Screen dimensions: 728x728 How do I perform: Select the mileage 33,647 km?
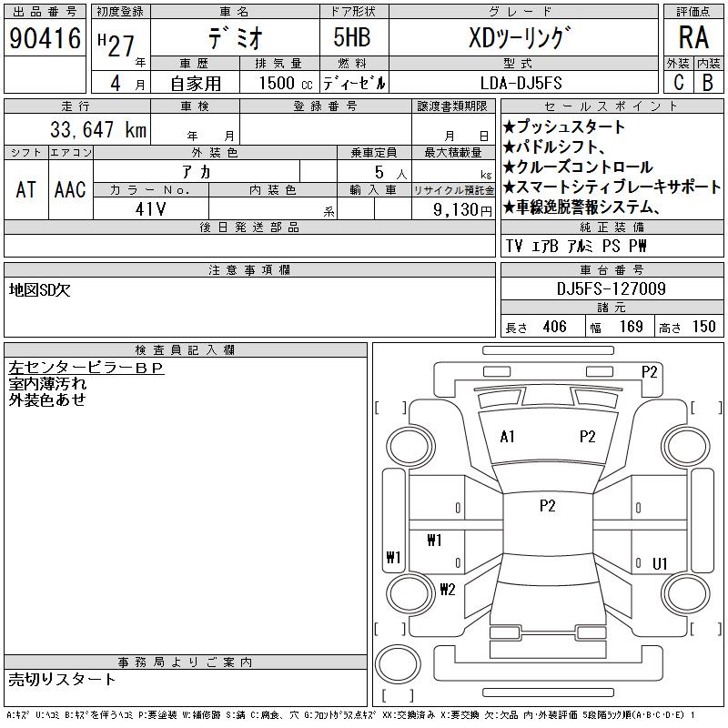(98, 129)
